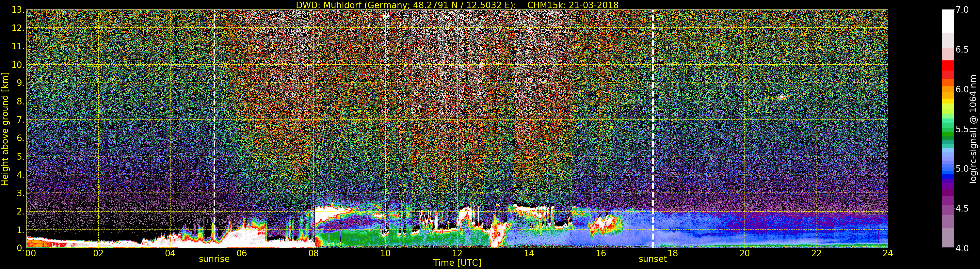Viewport: 980px width, 269px height.
Task: Click time axis tick label '10'
Action: [x=385, y=253]
